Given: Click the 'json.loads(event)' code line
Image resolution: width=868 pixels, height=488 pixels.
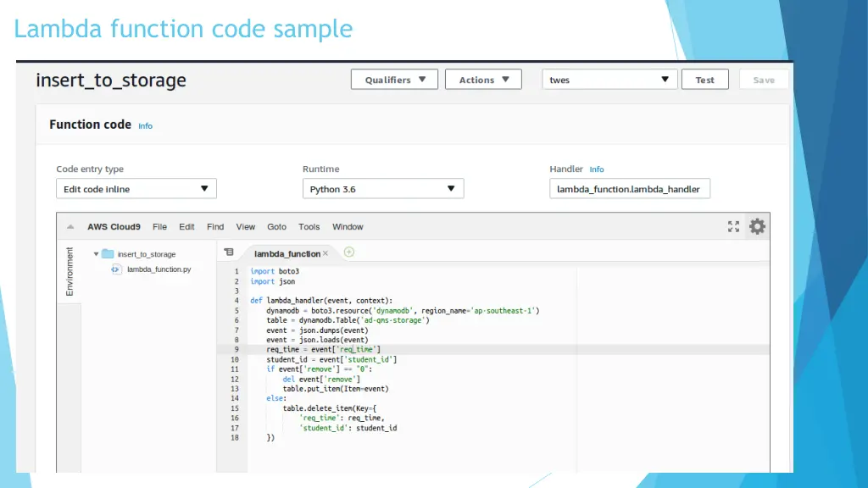Looking at the screenshot, I should 317,341.
